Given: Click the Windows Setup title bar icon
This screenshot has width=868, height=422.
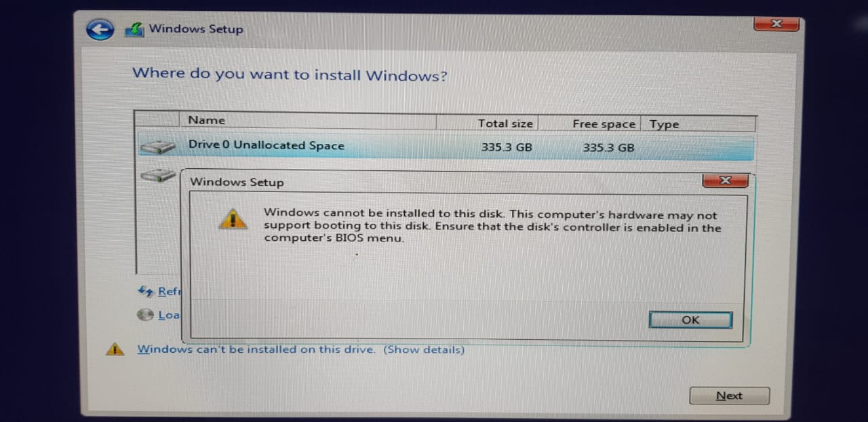Looking at the screenshot, I should [135, 29].
